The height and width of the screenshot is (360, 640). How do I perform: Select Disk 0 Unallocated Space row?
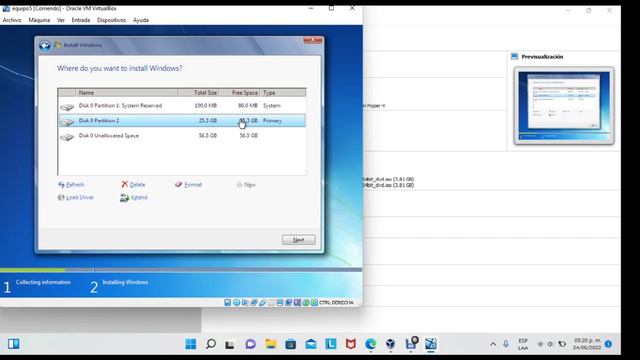tap(182, 136)
